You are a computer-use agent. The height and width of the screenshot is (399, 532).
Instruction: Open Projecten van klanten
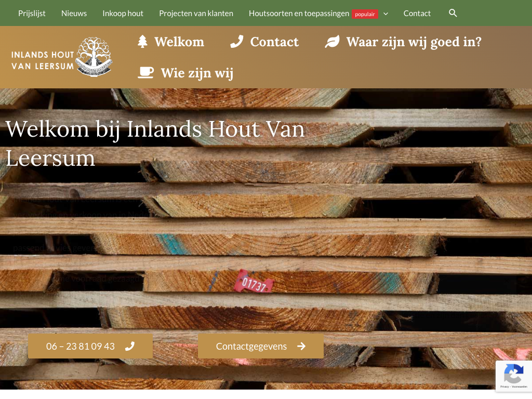click(196, 13)
